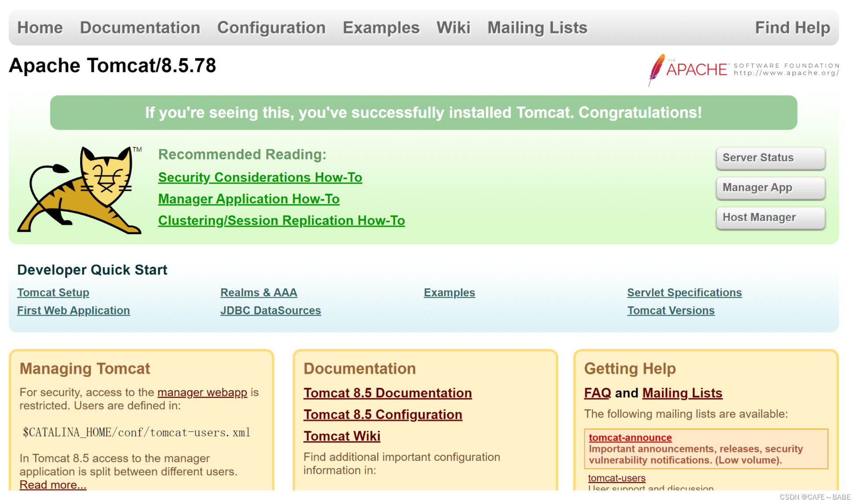The height and width of the screenshot is (504, 857).
Task: Click the Find Help button
Action: coord(792,28)
